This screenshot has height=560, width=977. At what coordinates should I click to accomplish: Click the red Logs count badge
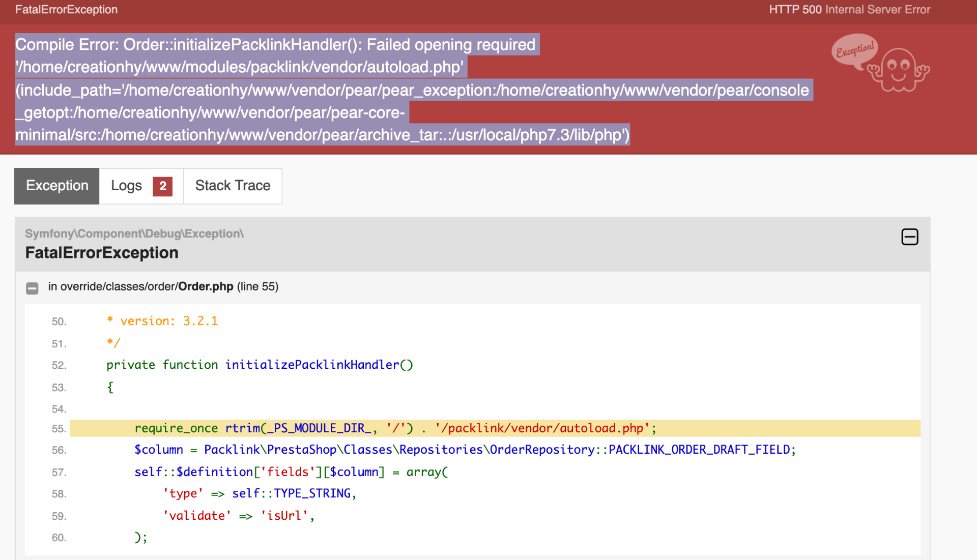[163, 186]
